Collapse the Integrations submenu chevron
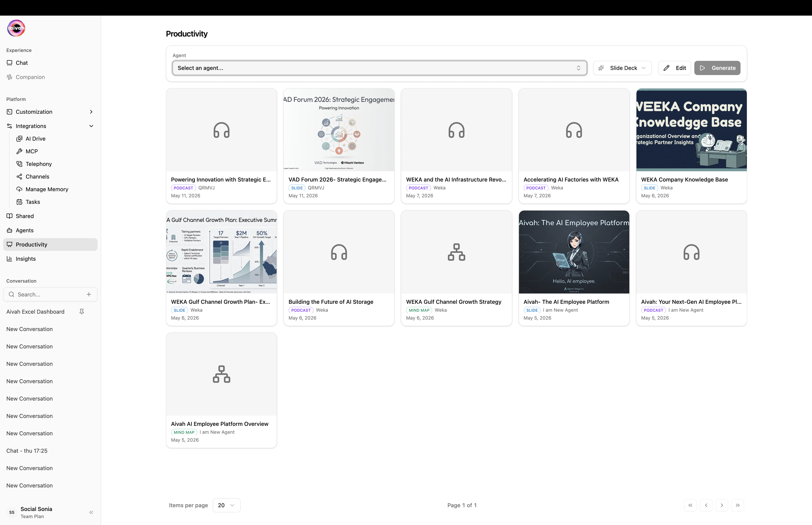812x525 pixels. click(x=91, y=126)
